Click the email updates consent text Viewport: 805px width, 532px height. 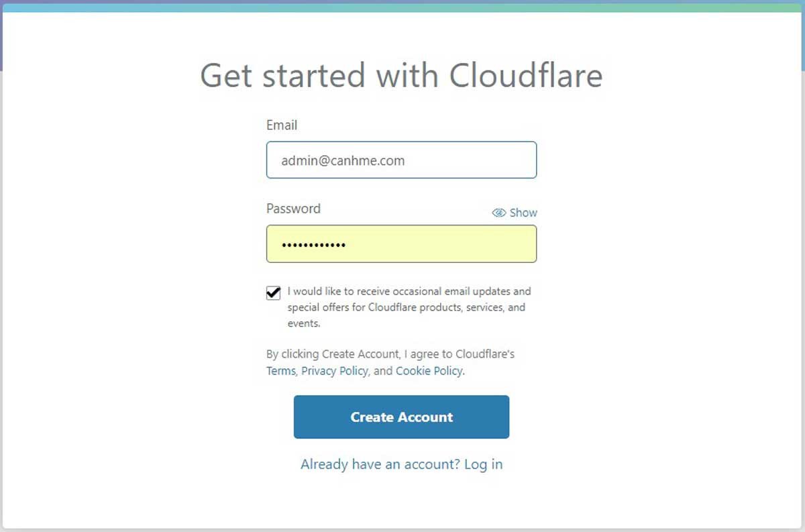pyautogui.click(x=409, y=307)
